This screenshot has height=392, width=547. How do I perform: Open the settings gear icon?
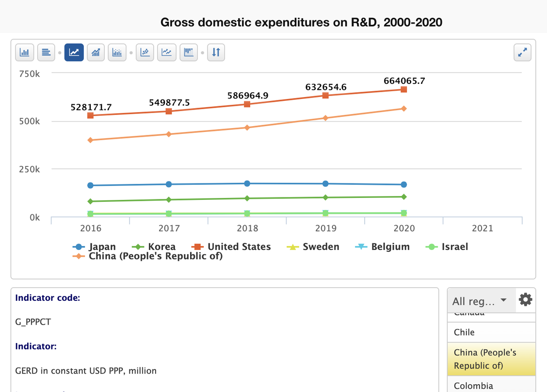525,300
